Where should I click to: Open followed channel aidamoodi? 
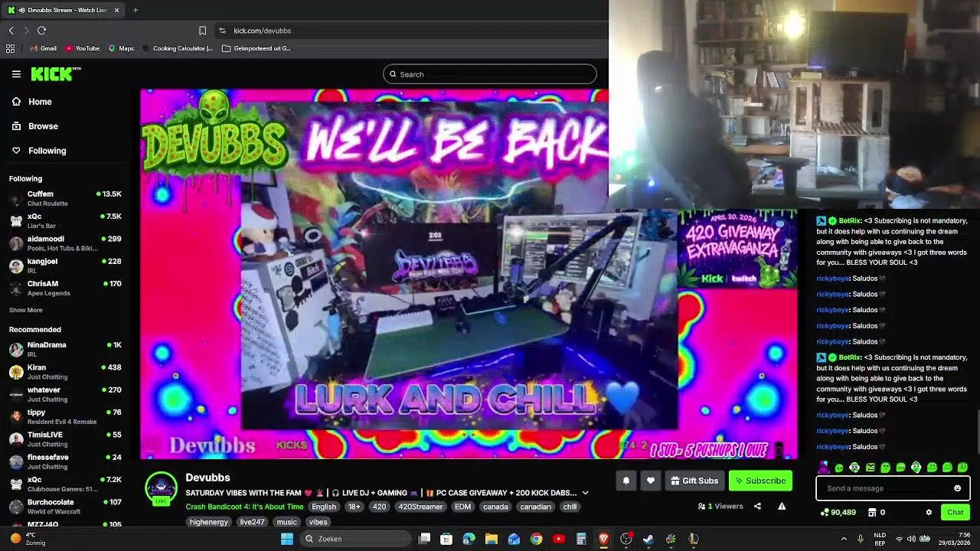coord(65,243)
